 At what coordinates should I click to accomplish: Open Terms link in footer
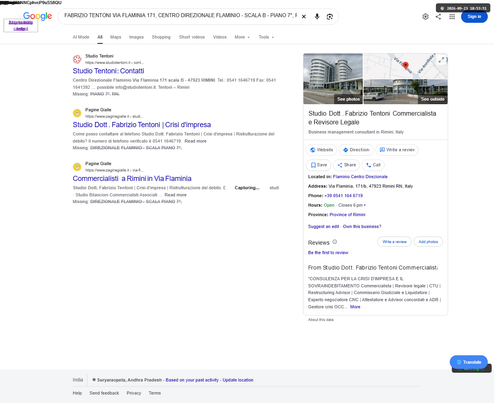click(x=155, y=393)
